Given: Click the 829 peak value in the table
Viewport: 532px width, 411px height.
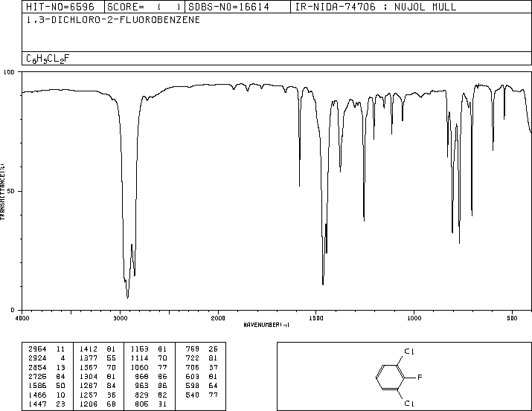Looking at the screenshot, I should [142, 395].
